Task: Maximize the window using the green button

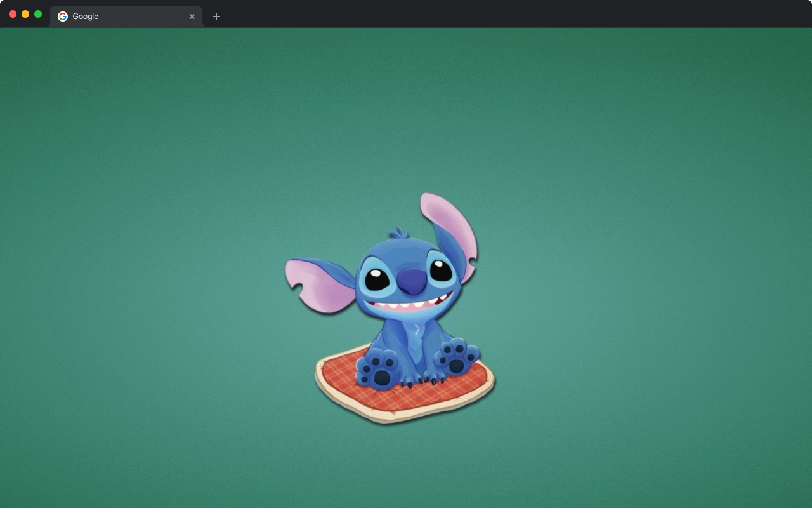Action: (x=38, y=14)
